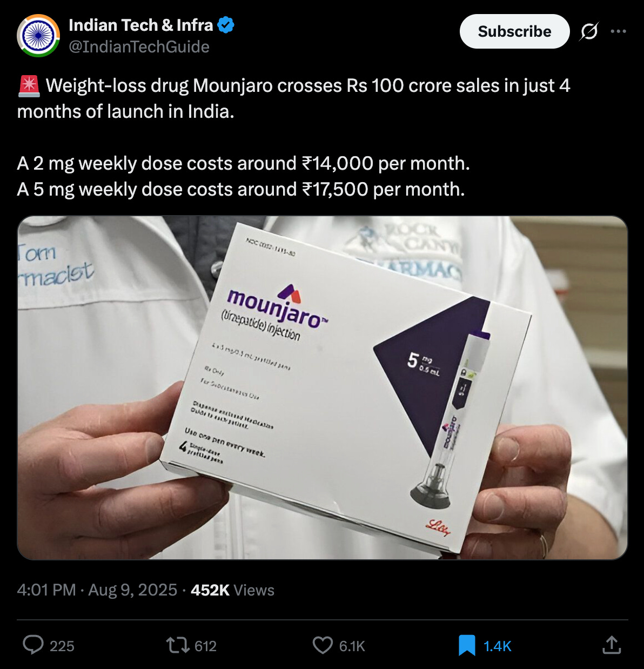This screenshot has height=669, width=644.
Task: Open the Mounjaro box photo
Action: click(x=323, y=387)
